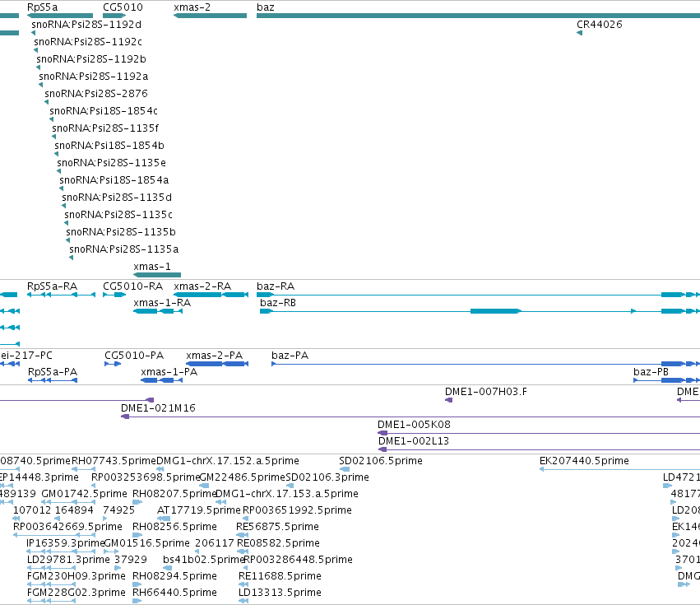The width and height of the screenshot is (700, 605).
Task: Click the snoRNA:Psi28S-1192d arrow glyph
Action: coord(33,33)
